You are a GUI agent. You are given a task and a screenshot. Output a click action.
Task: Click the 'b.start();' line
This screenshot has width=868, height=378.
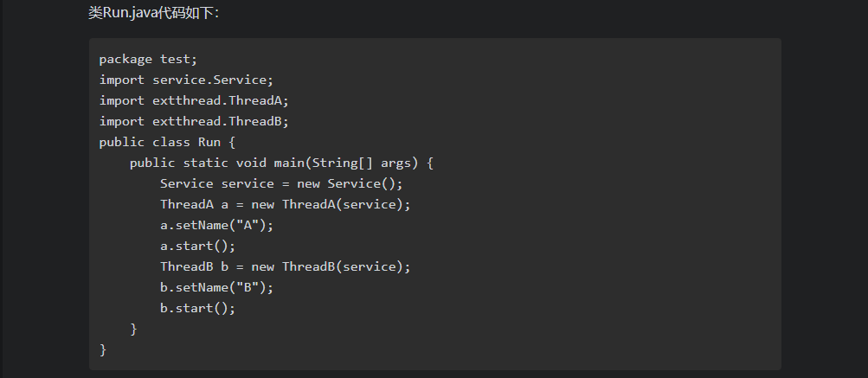pyautogui.click(x=197, y=308)
